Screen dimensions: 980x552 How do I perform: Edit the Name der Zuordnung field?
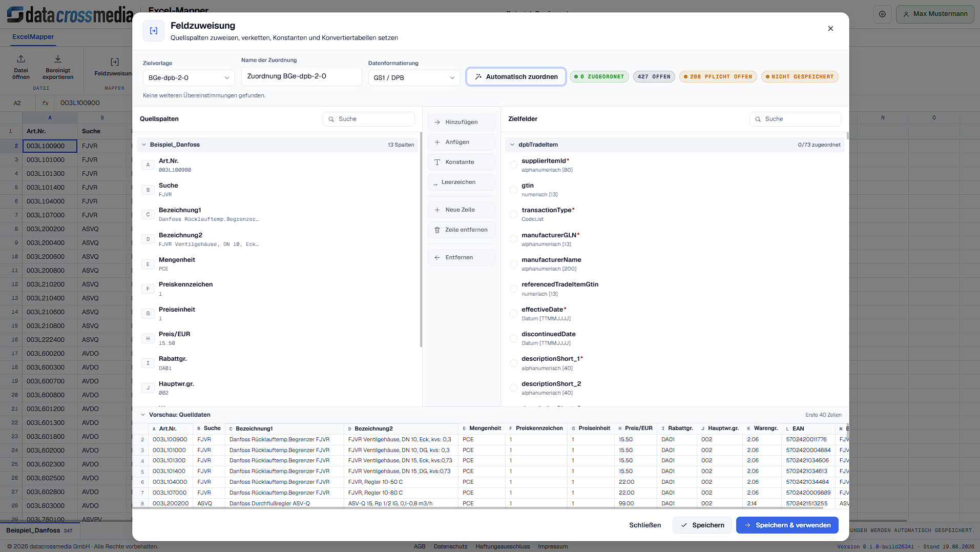(301, 76)
